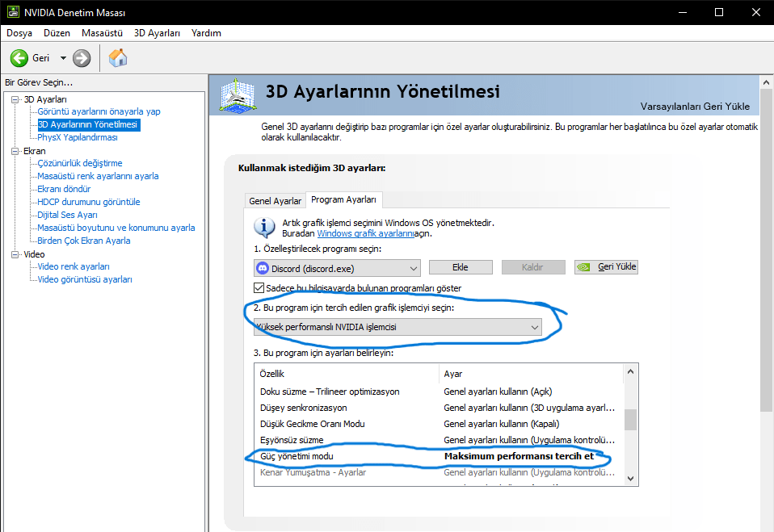Screen dimensions: 774x532
Task: Click Varsayılanları Geri Yükle link
Action: coord(695,107)
